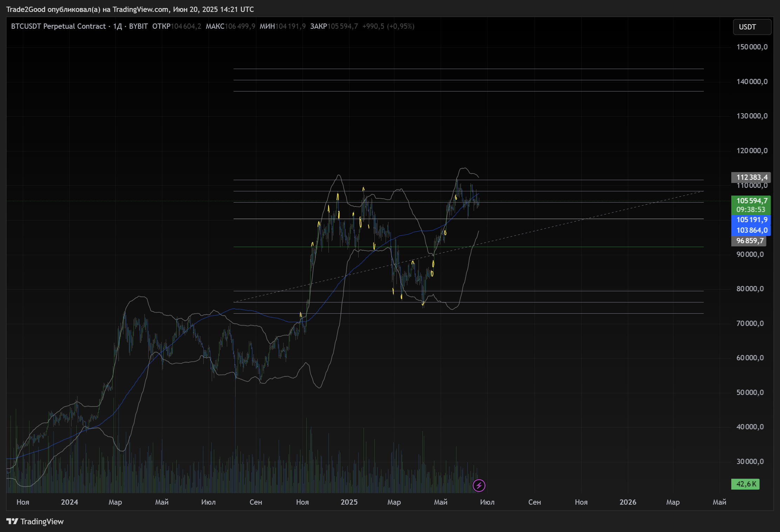Click the Trade2Good author name in the header
This screenshot has width=780, height=532.
pos(26,9)
